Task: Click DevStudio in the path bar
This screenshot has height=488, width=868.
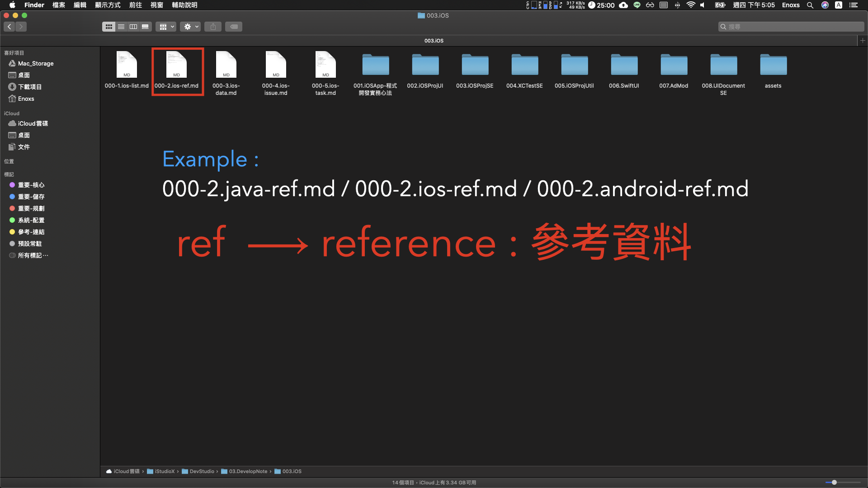Action: coord(202,471)
